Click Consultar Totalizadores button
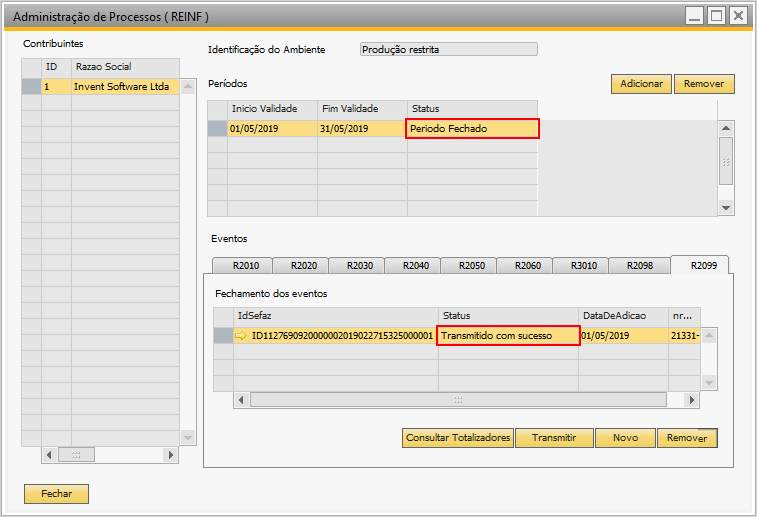Image resolution: width=757 pixels, height=517 pixels. [x=458, y=438]
